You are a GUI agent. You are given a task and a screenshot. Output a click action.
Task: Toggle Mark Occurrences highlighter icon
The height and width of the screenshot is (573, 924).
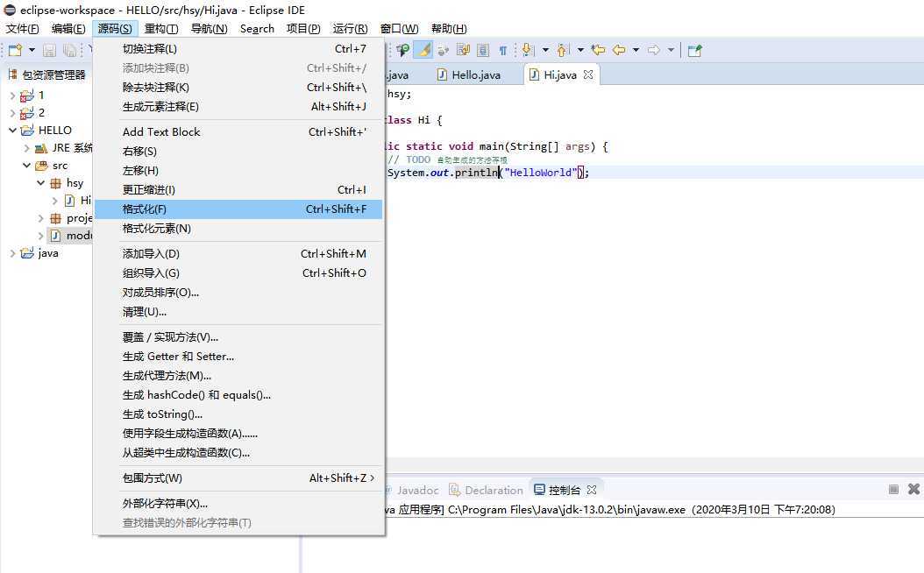coord(423,51)
